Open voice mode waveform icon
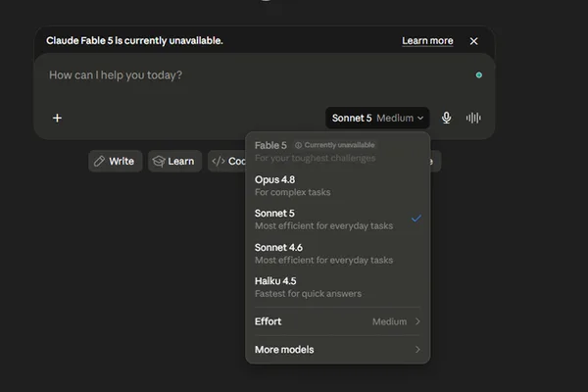Screen dimensions: 588x392 click(473, 118)
